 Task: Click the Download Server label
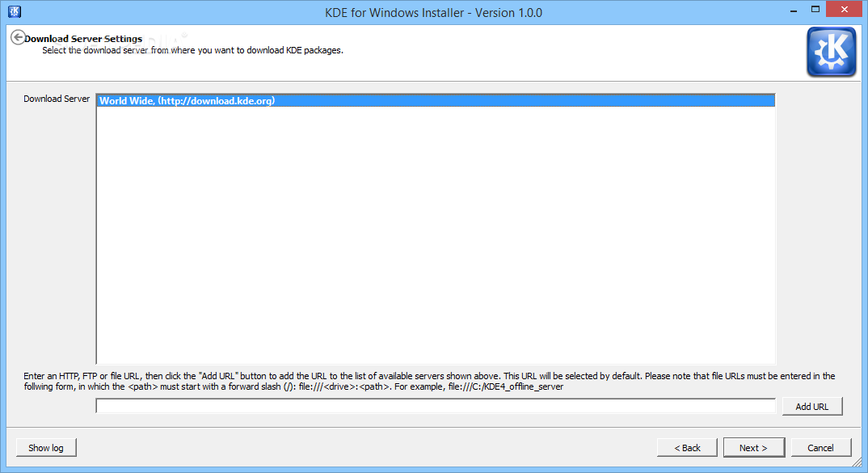[x=57, y=99]
